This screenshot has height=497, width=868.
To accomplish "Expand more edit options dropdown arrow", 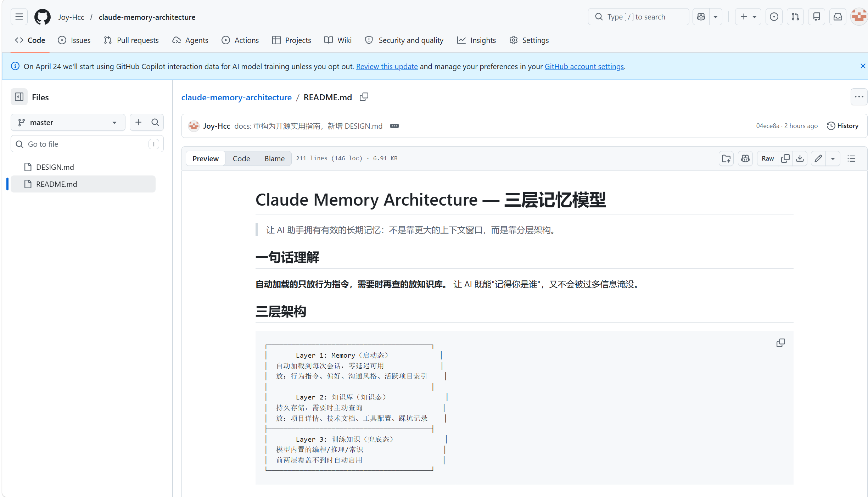I will tap(833, 158).
